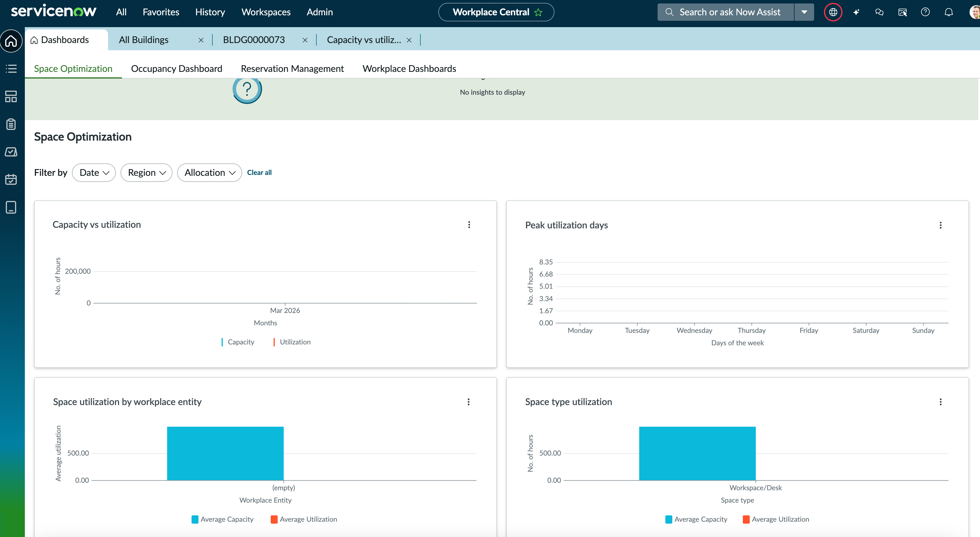Click the Wednesday axis label
The height and width of the screenshot is (537, 980).
tap(694, 330)
